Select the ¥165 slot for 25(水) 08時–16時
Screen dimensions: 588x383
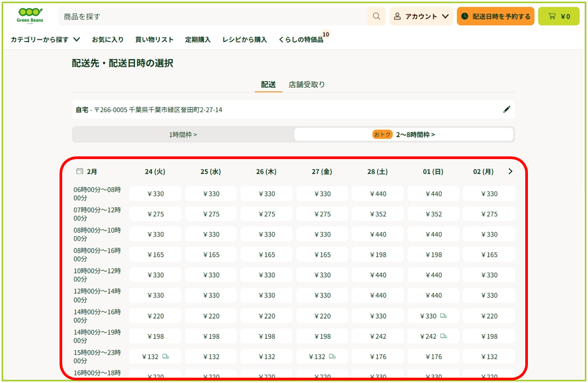(x=211, y=255)
